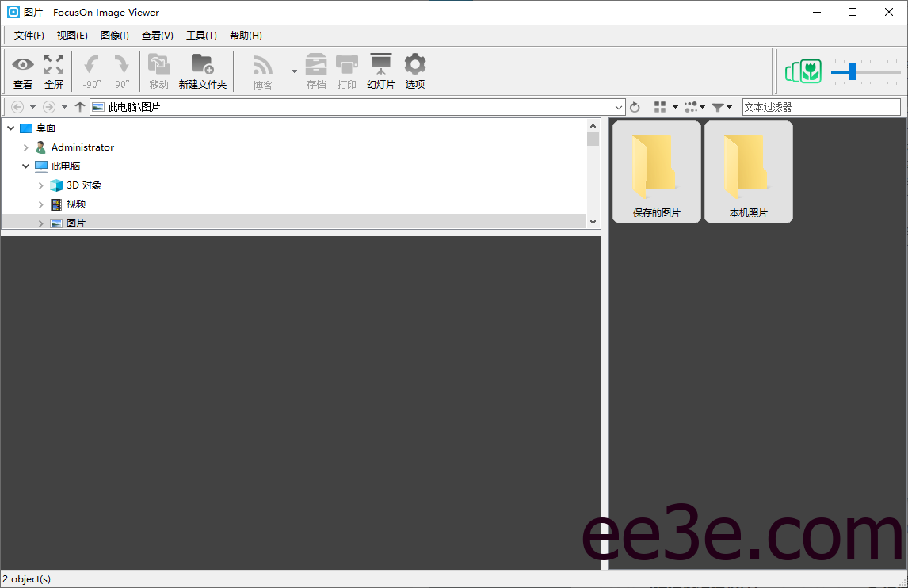Click the disabled 打印 (Print) button

tap(347, 70)
